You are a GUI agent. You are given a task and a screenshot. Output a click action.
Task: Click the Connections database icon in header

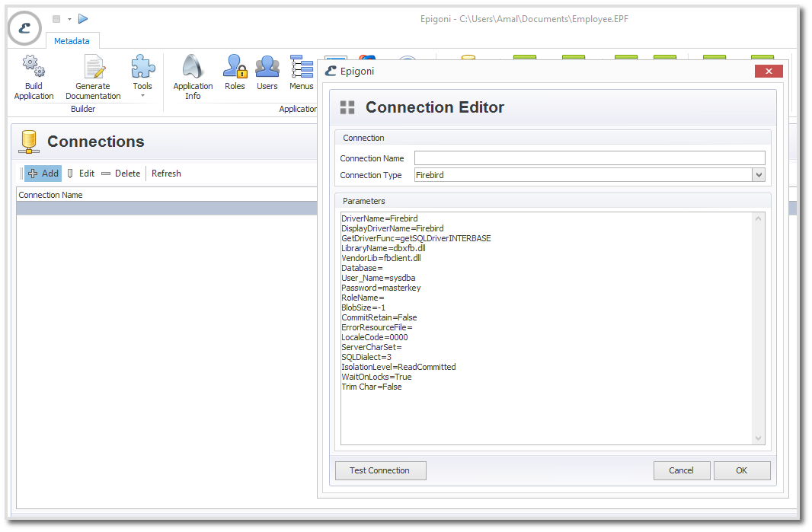pos(29,142)
